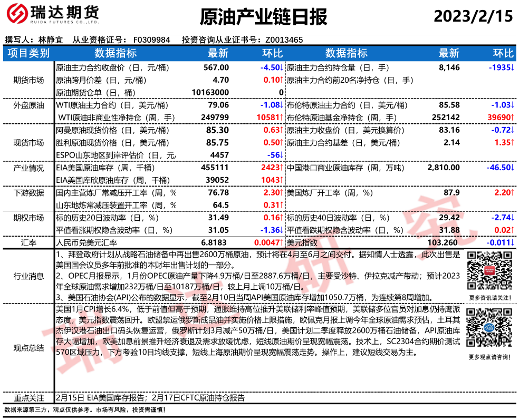Click the report date 2023/2/15

473,16
